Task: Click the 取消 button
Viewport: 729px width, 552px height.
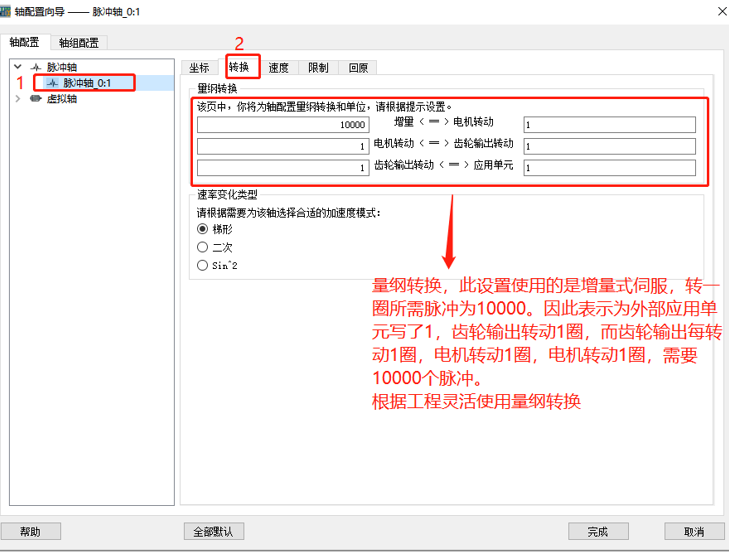Action: (x=694, y=531)
